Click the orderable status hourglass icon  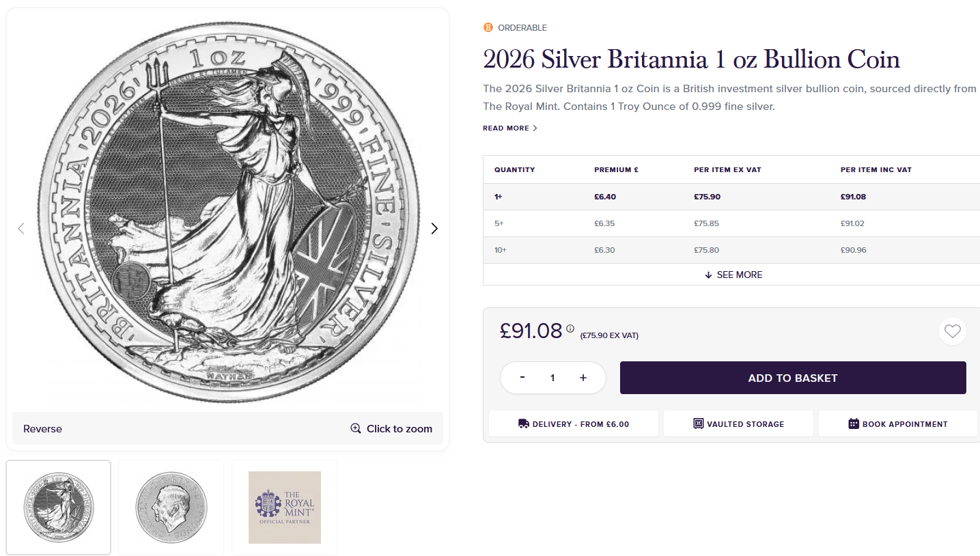tap(488, 28)
